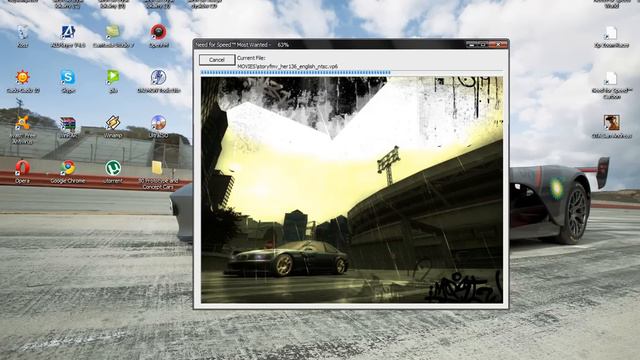Launch uTorrent from the desktop
The height and width of the screenshot is (360, 640).
click(113, 171)
